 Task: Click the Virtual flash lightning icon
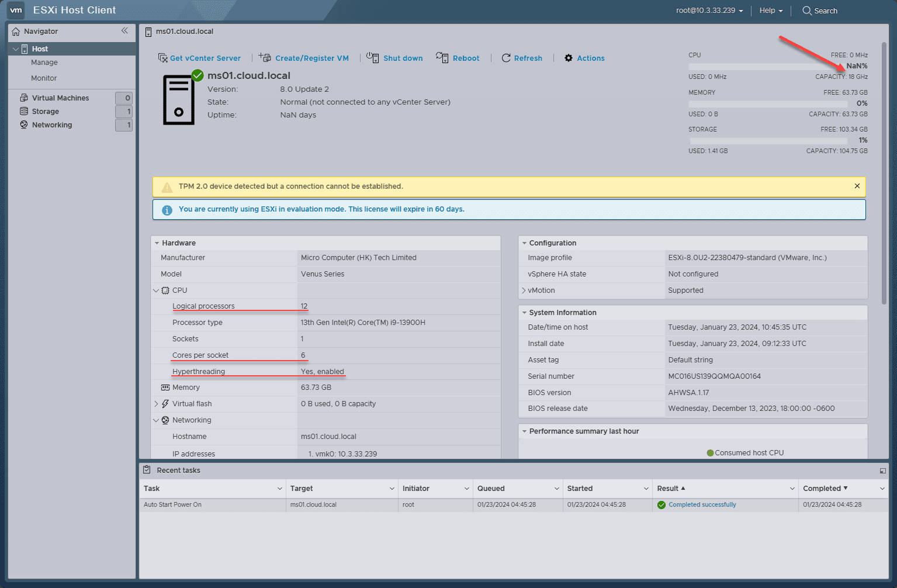tap(165, 404)
